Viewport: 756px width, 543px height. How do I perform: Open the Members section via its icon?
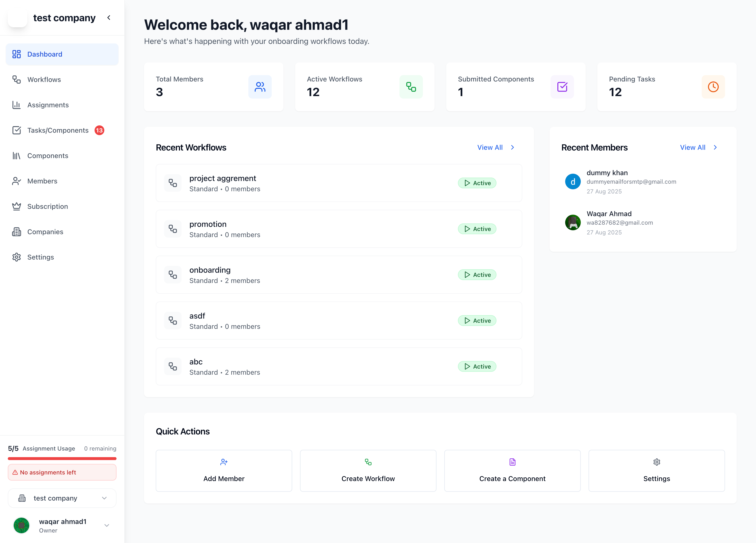click(x=17, y=181)
